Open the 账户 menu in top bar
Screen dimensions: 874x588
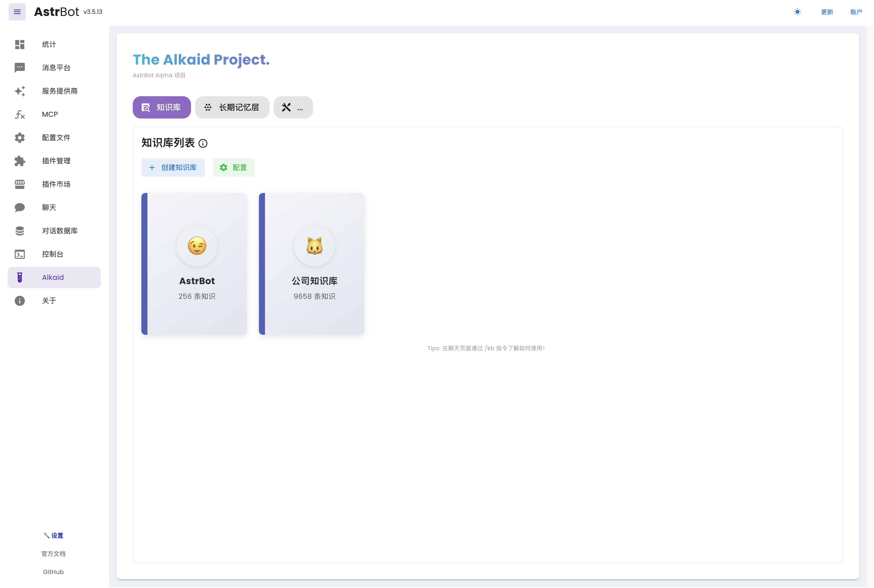pos(856,12)
